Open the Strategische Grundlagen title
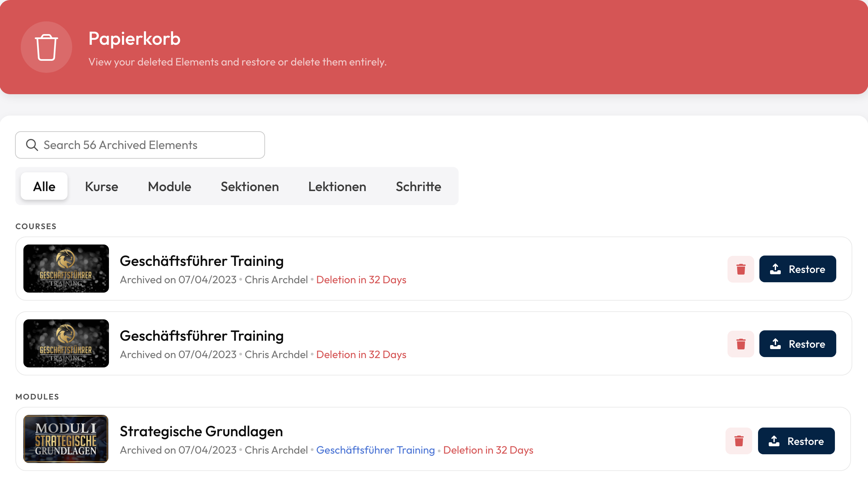 (201, 431)
